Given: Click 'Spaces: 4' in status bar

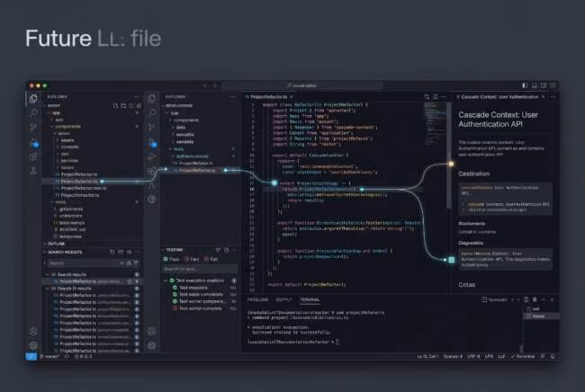Looking at the screenshot, I should 453,357.
